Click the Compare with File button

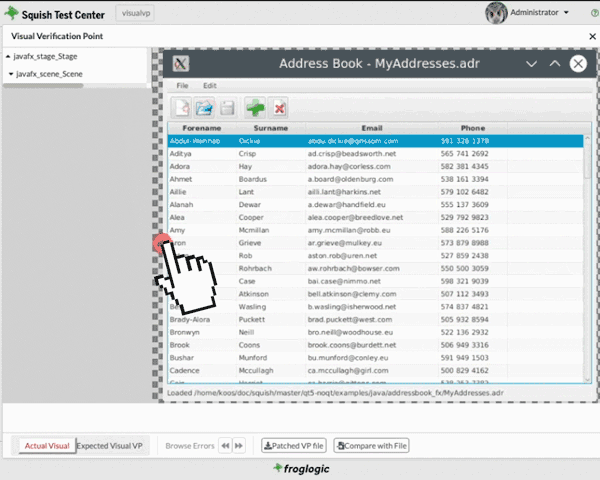pos(372,445)
